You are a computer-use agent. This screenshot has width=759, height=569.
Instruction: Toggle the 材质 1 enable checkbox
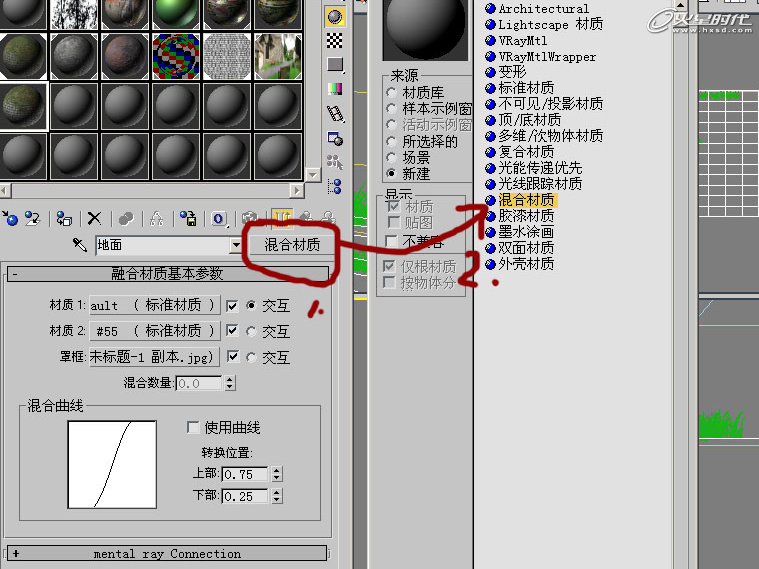232,306
